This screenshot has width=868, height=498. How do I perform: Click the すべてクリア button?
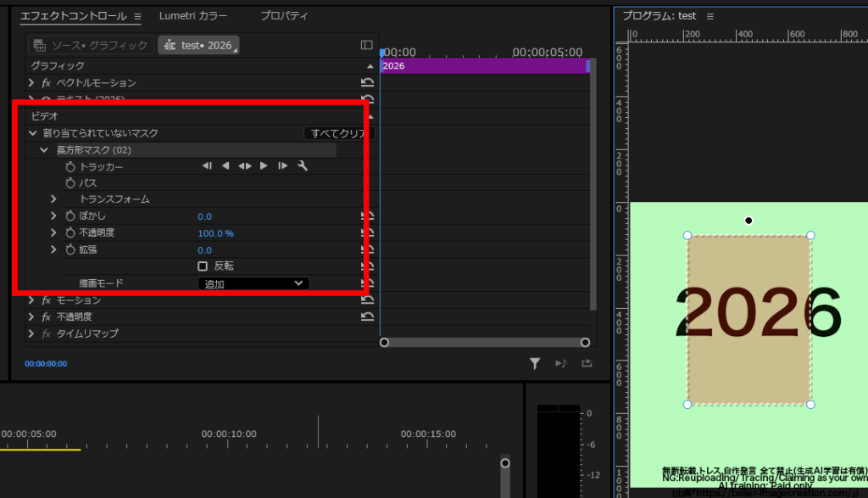[x=337, y=133]
